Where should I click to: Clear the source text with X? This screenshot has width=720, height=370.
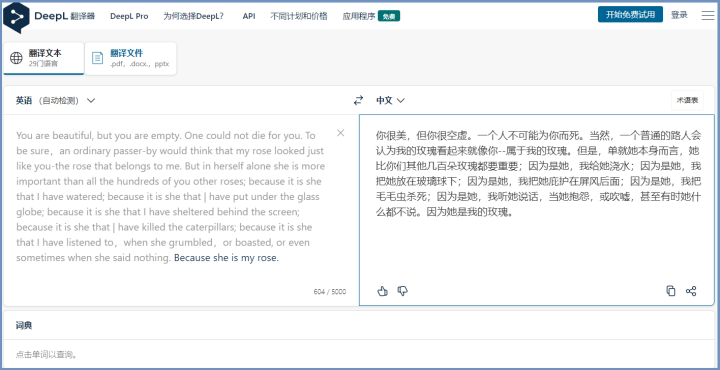point(340,133)
